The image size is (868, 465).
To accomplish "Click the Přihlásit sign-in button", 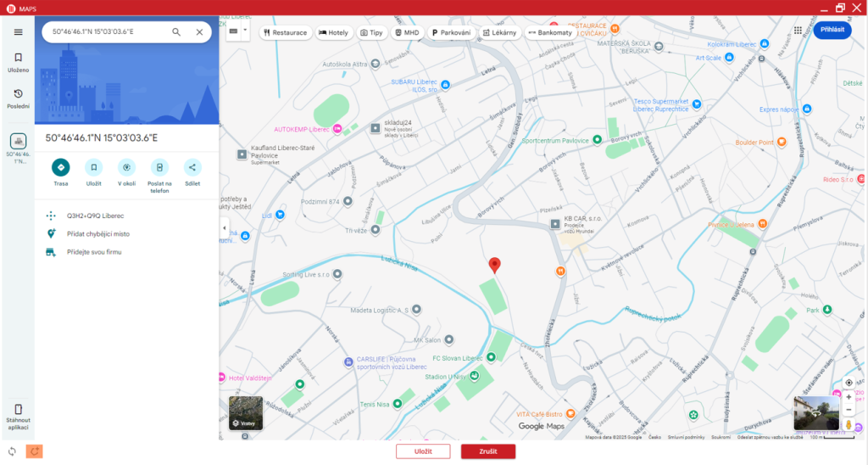I will [832, 30].
